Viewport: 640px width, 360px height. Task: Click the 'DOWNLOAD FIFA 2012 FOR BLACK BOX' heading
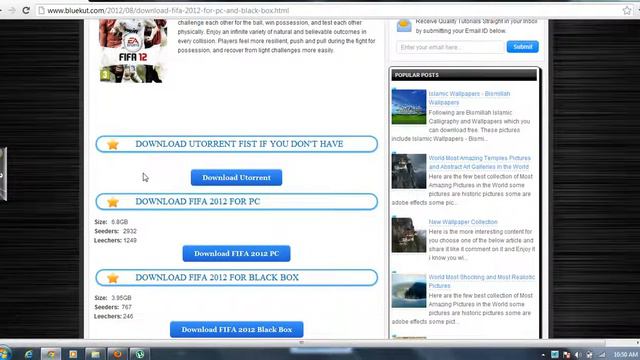[x=217, y=278]
